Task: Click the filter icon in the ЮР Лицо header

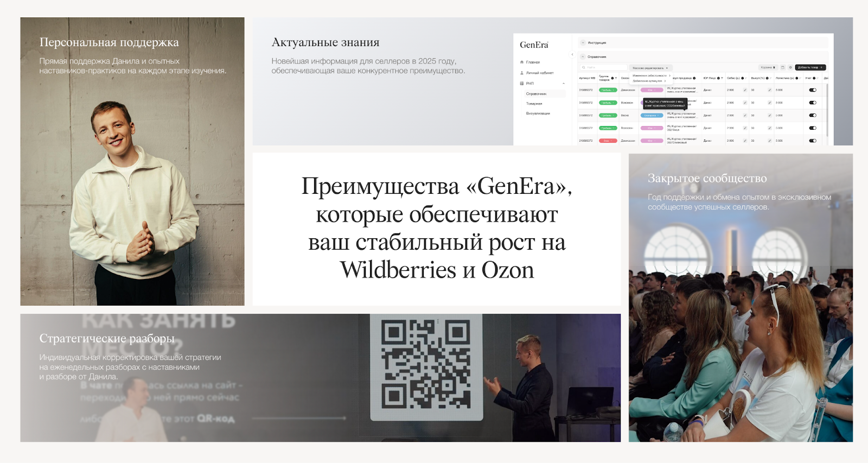Action: coord(722,78)
